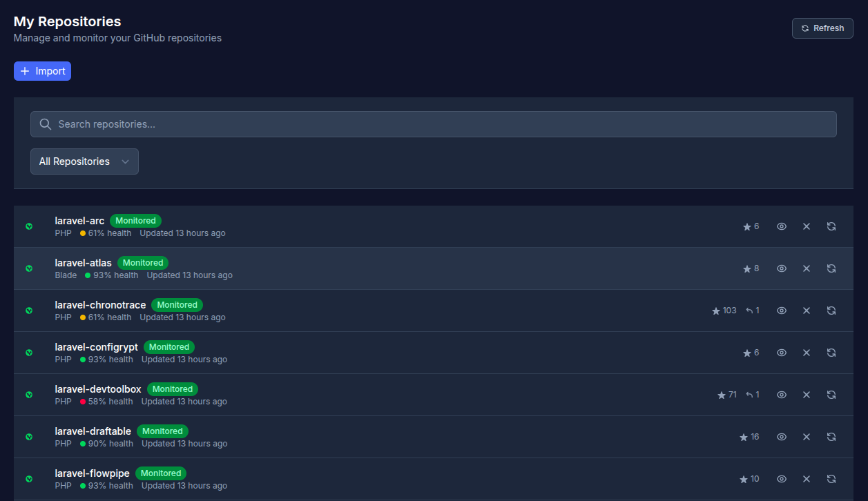
Task: Click the sync icon for laravel-configrypt
Action: click(x=831, y=353)
